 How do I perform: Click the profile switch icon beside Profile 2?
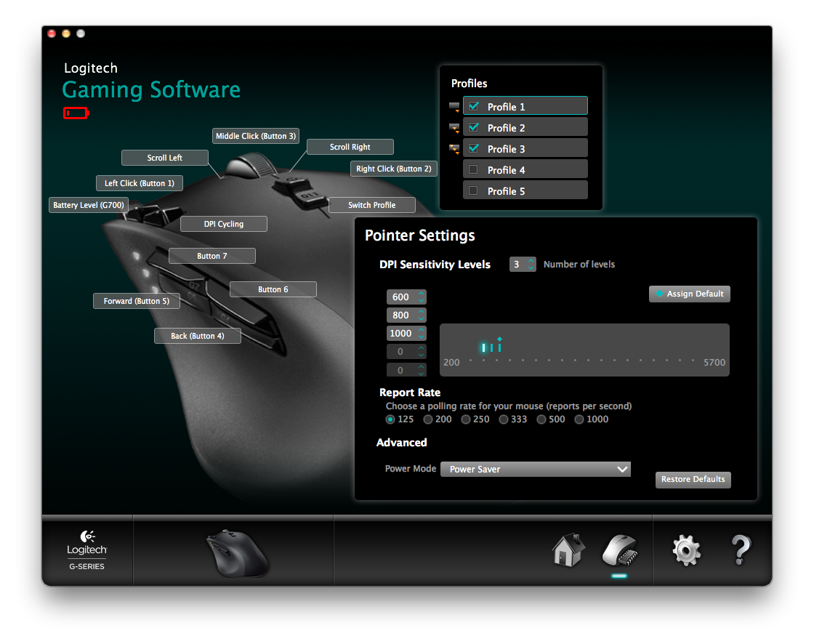[x=454, y=128]
